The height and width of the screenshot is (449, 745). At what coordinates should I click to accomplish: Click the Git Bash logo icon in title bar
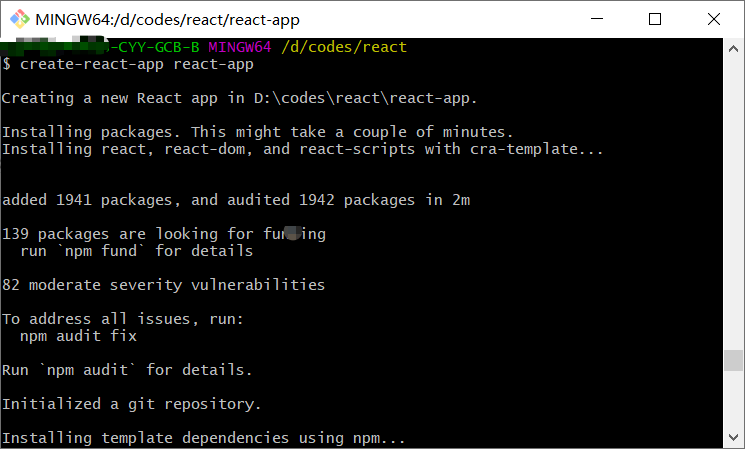(x=20, y=19)
